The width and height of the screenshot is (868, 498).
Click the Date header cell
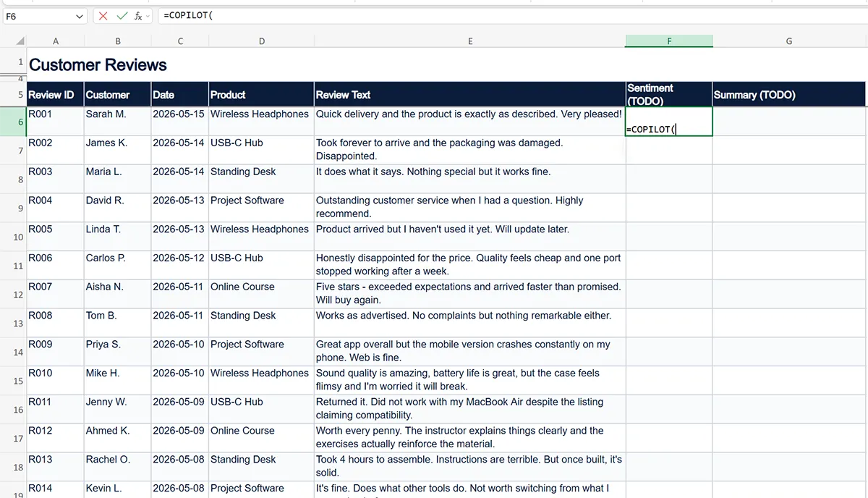(x=180, y=94)
